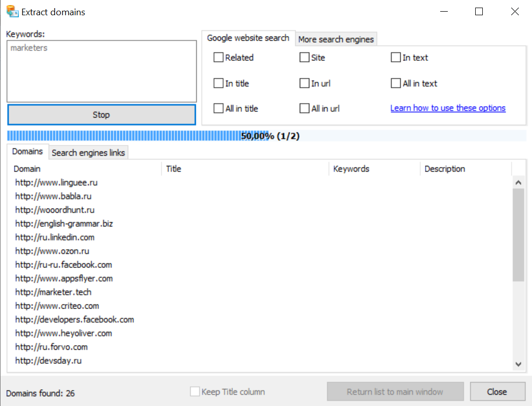The image size is (532, 406).
Task: Enable the All in text checkbox
Action: (x=396, y=83)
